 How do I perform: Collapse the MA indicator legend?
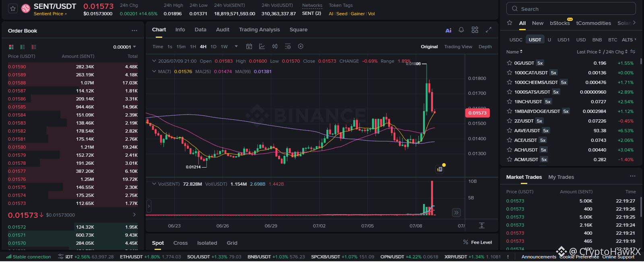[x=154, y=72]
